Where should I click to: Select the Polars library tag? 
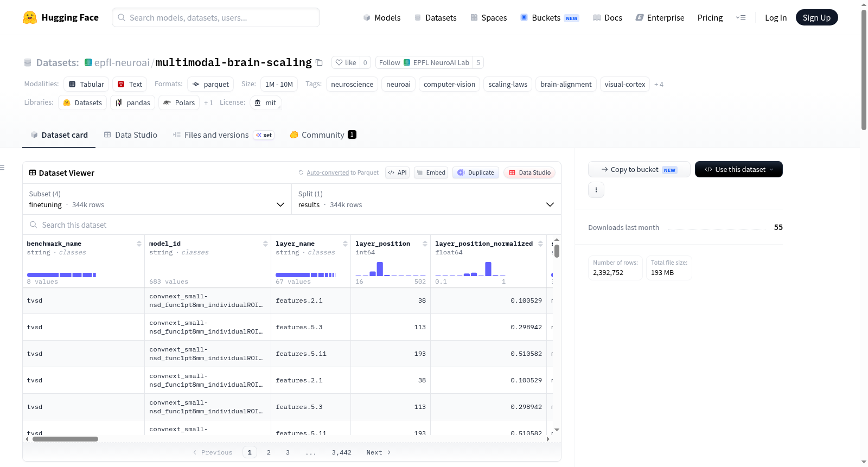[x=179, y=103]
